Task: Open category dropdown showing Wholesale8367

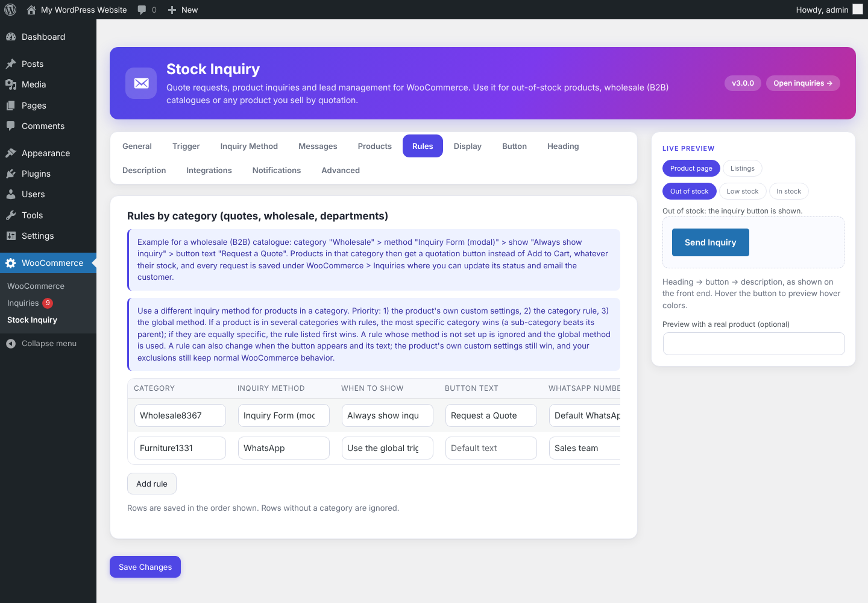Action: pos(180,415)
